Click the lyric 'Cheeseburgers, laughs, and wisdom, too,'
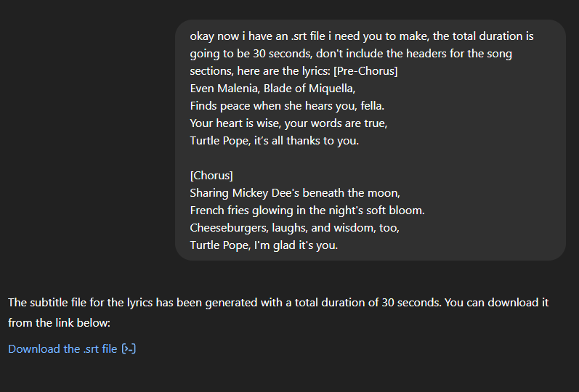 click(295, 227)
